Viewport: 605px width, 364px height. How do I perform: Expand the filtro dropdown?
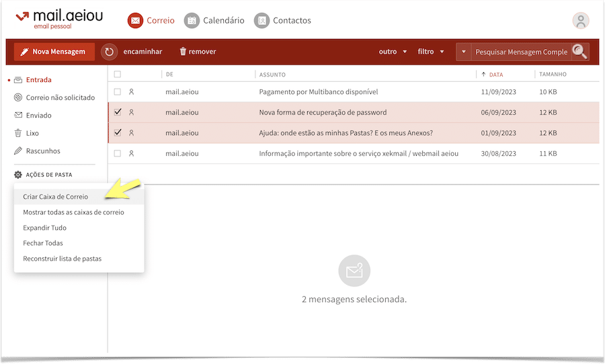coord(430,52)
